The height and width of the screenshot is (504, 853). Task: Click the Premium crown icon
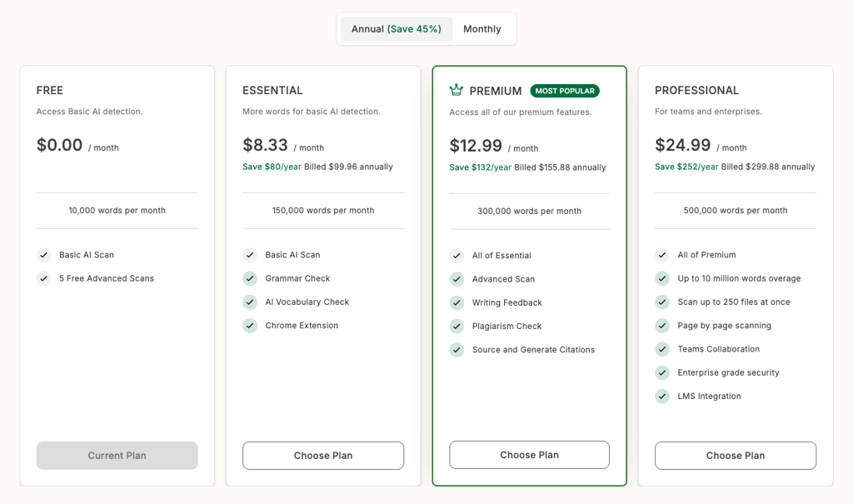[x=456, y=90]
